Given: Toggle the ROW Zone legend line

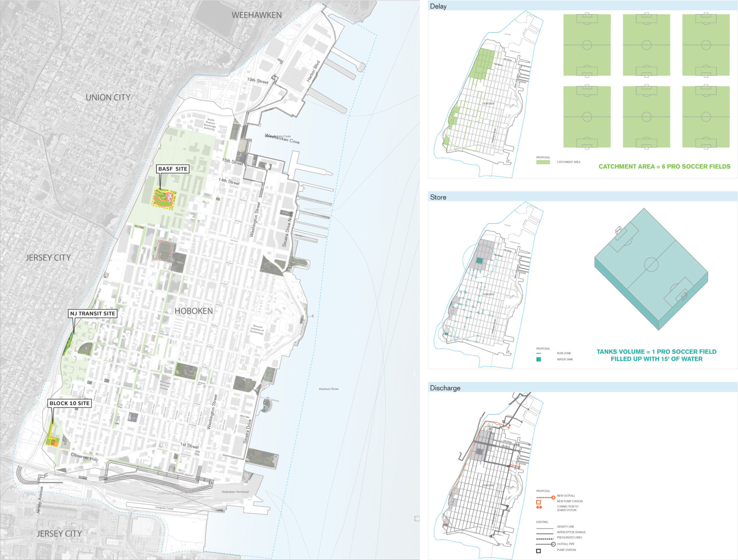Looking at the screenshot, I should click(x=539, y=353).
